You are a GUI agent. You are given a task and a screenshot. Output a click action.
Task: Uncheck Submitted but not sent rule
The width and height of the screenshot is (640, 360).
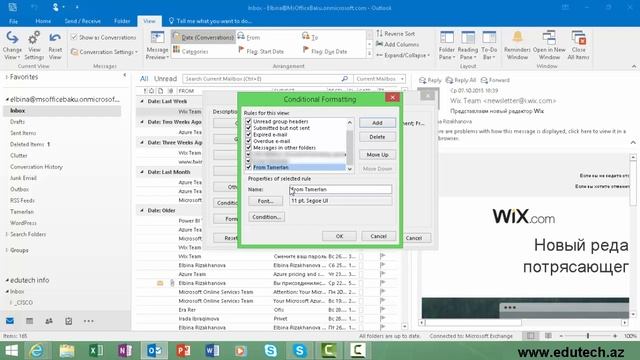click(248, 128)
